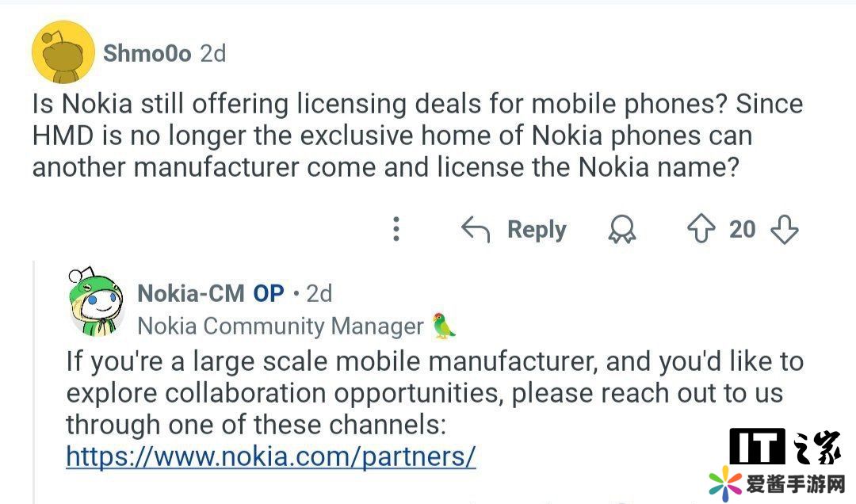The height and width of the screenshot is (504, 856).
Task: Click Nokia-CM's frog-hat avatar
Action: [96, 303]
